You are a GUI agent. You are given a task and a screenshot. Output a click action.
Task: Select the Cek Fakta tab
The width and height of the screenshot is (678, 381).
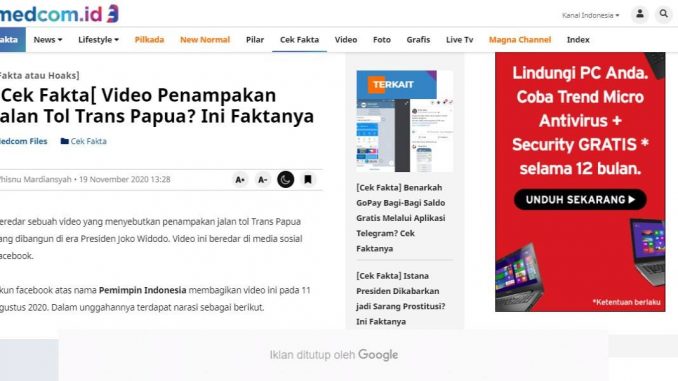pos(299,40)
